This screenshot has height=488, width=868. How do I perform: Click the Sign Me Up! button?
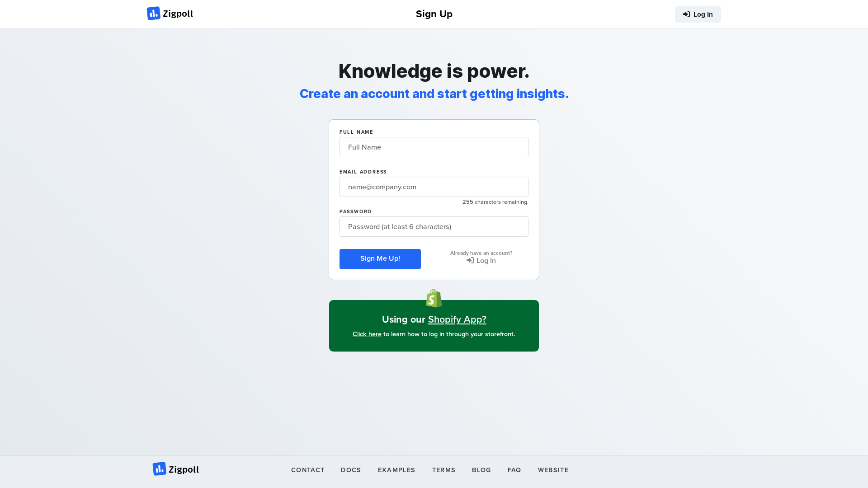pos(380,259)
